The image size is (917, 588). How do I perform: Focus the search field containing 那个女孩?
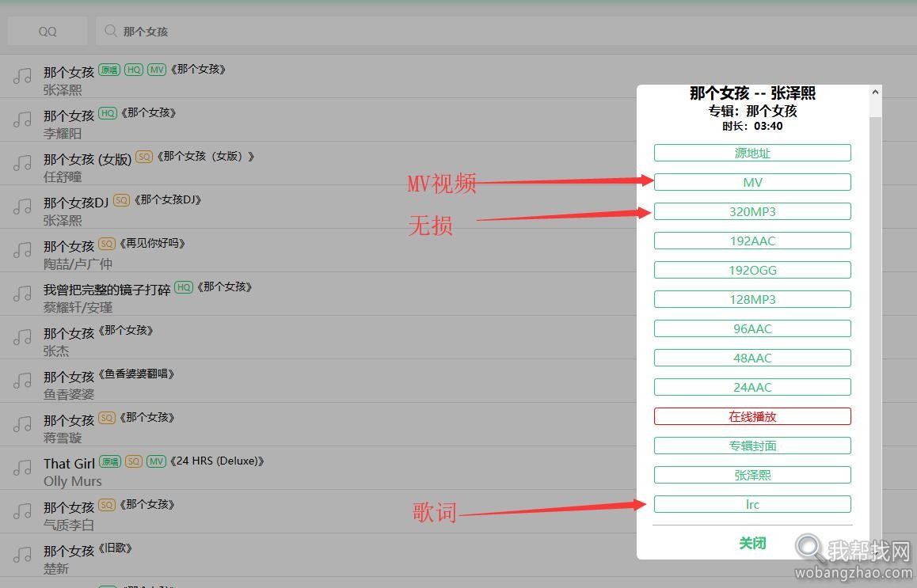(x=506, y=31)
